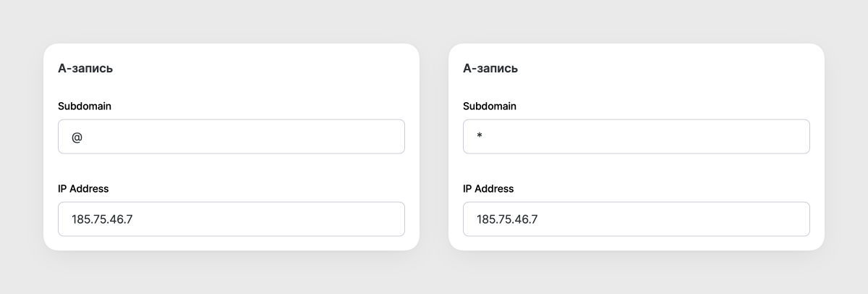Click blank white area of the "*" record card
The height and width of the screenshot is (294, 868).
[x=694, y=80]
